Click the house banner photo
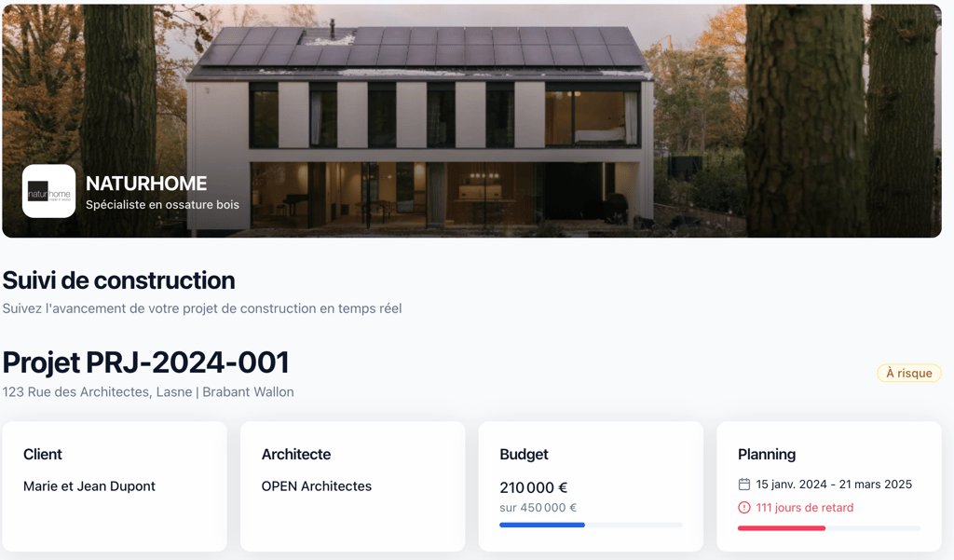This screenshot has width=954, height=560. (x=471, y=120)
